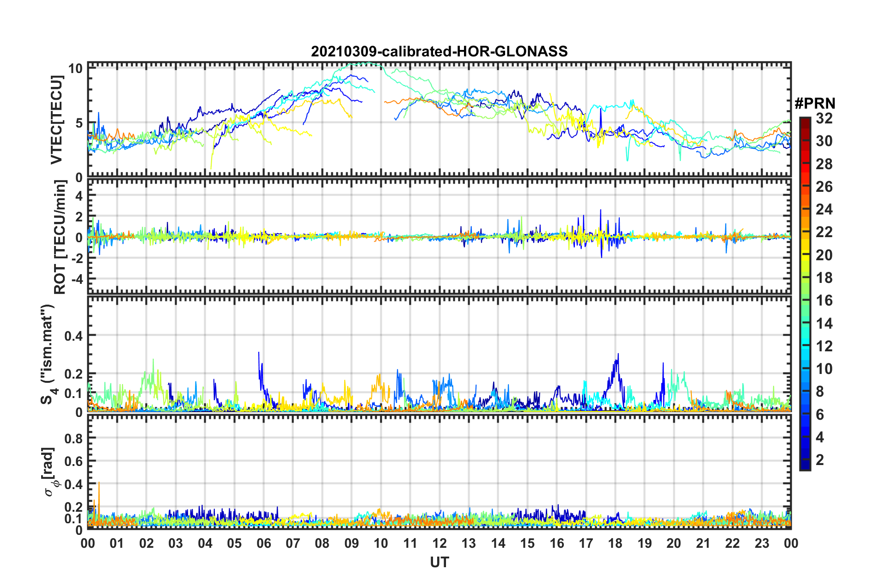Select colorbar tick label 20
Viewport: 879px width, 588px height.
824,255
